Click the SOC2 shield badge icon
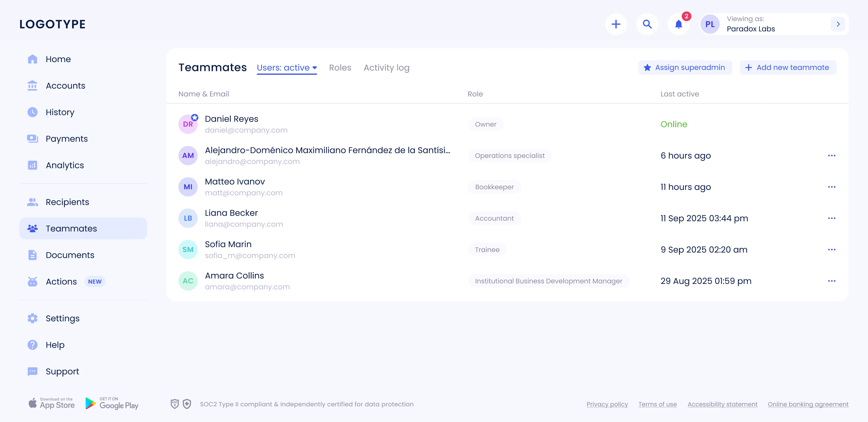Image resolution: width=868 pixels, height=422 pixels. click(175, 404)
